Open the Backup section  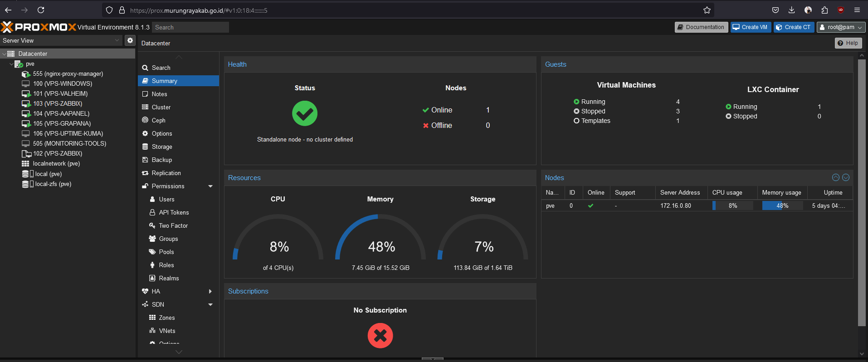(178, 160)
